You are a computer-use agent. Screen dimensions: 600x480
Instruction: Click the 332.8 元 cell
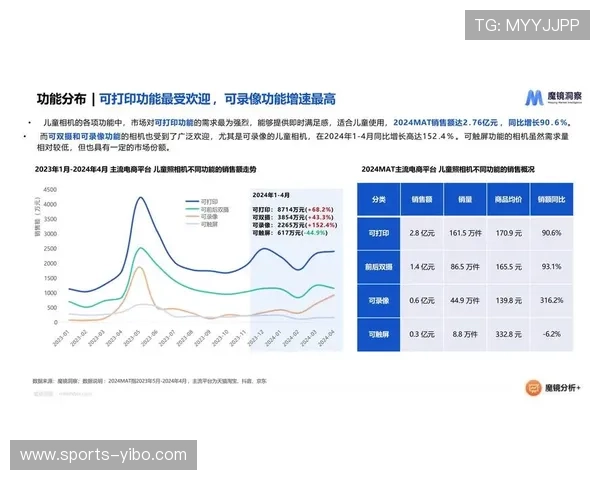(x=508, y=334)
